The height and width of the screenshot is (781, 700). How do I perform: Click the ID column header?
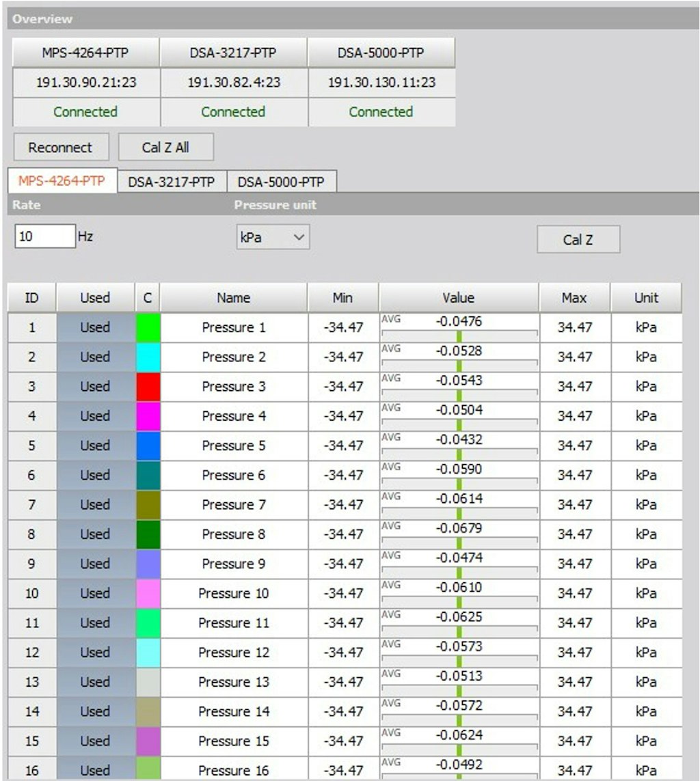32,298
